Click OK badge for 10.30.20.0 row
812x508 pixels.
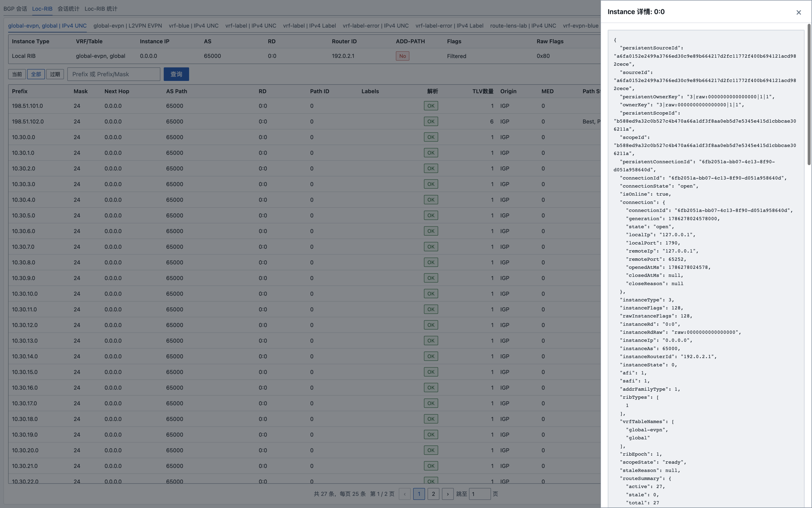[x=431, y=450]
